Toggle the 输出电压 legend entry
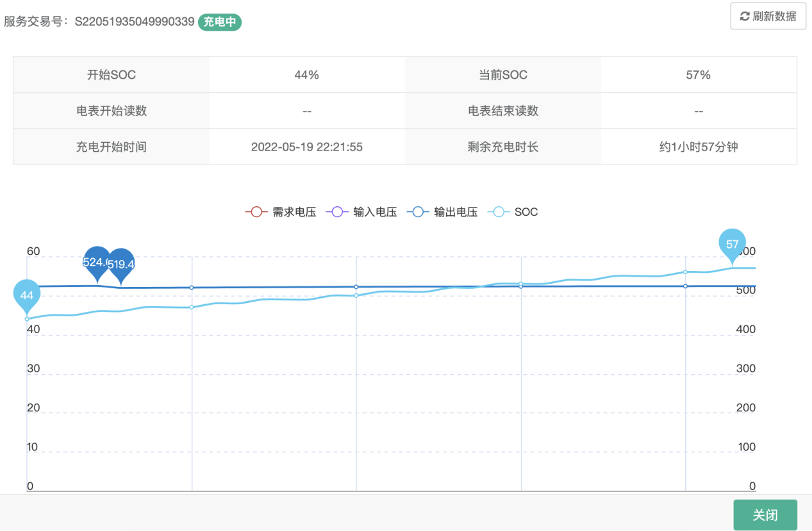 click(x=442, y=212)
